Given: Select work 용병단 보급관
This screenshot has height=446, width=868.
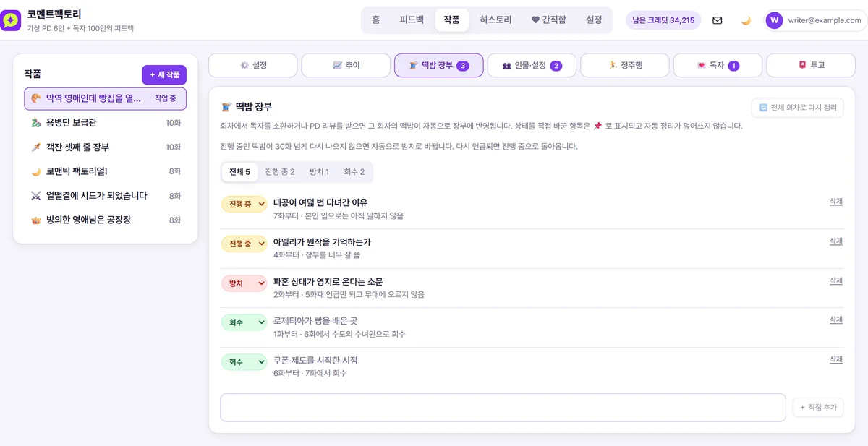Looking at the screenshot, I should 105,123.
